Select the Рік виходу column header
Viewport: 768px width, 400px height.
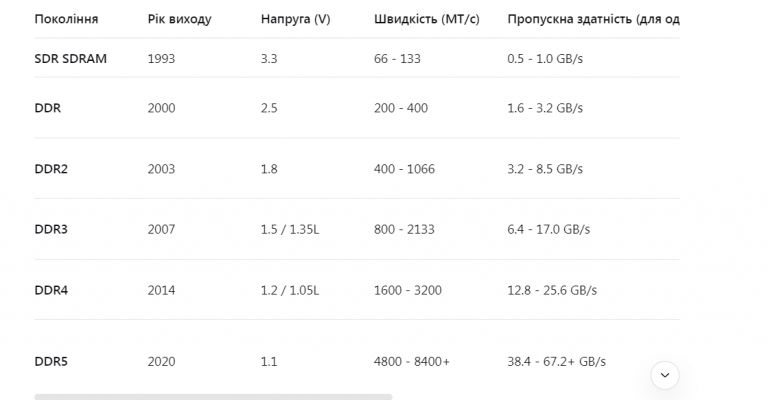coord(180,19)
